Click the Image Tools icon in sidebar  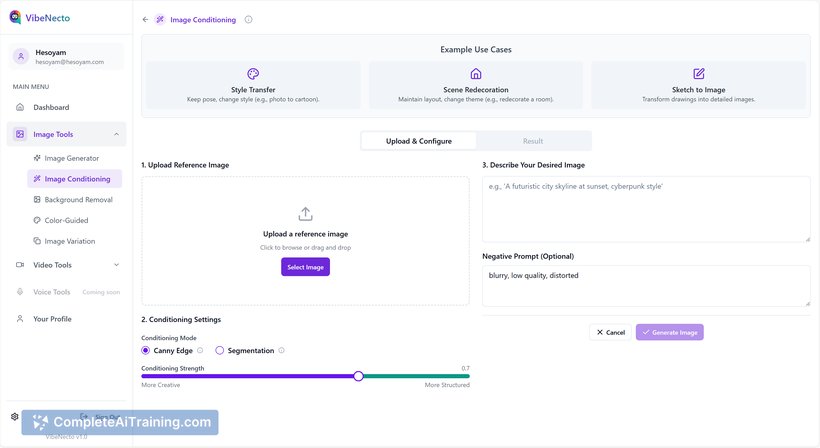pyautogui.click(x=20, y=134)
